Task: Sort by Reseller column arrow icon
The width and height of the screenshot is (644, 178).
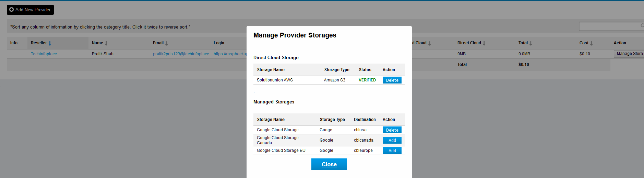Action: pyautogui.click(x=50, y=43)
